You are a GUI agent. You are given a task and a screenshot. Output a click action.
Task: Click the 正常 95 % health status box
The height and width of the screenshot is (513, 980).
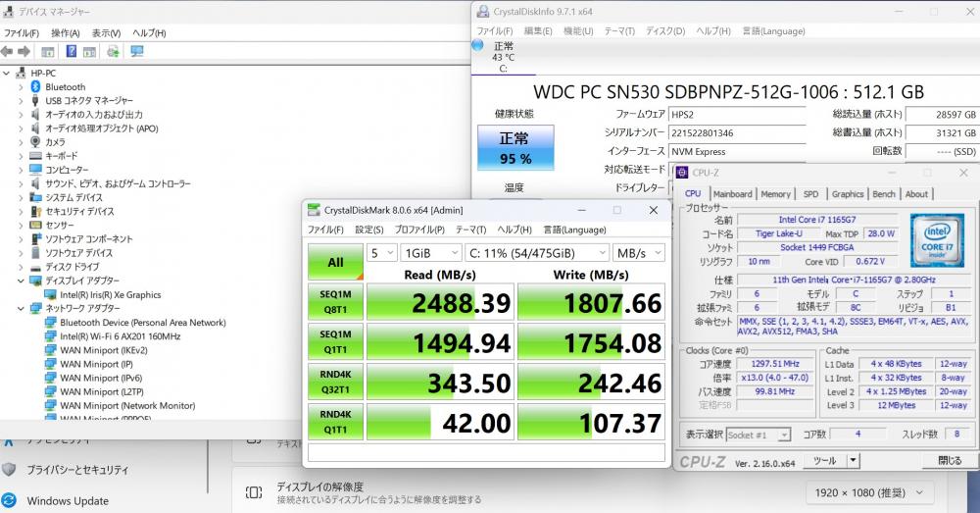click(515, 148)
